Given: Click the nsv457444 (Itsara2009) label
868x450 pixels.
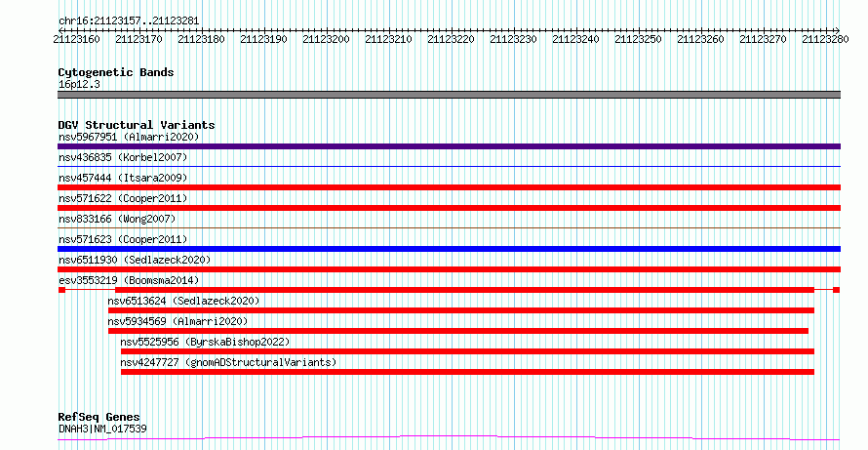Looking at the screenshot, I should pos(123,178).
